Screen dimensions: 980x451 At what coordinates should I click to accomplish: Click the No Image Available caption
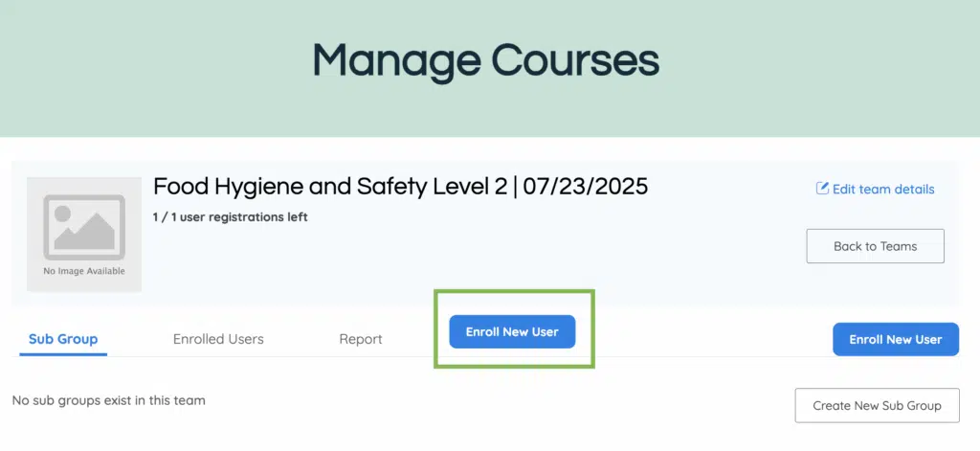pyautogui.click(x=84, y=271)
